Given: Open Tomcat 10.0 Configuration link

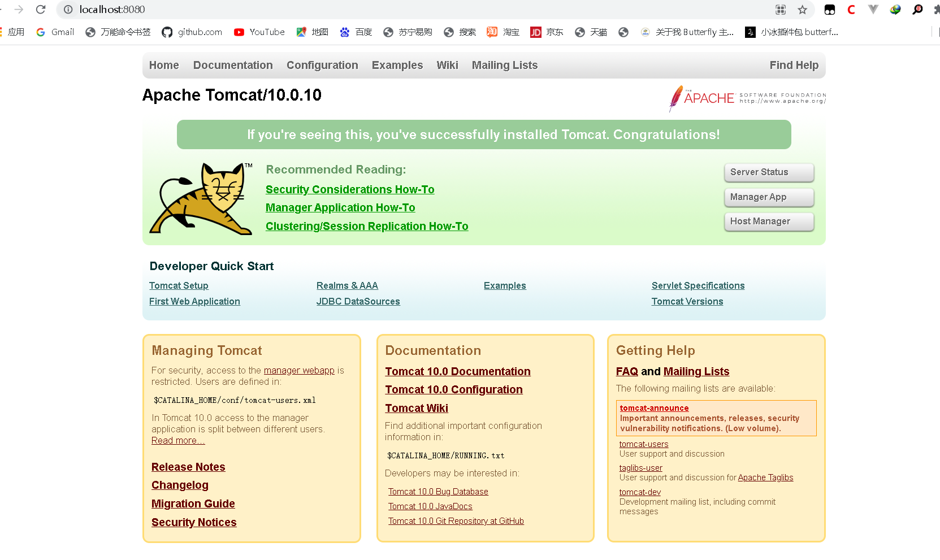Looking at the screenshot, I should pos(454,389).
